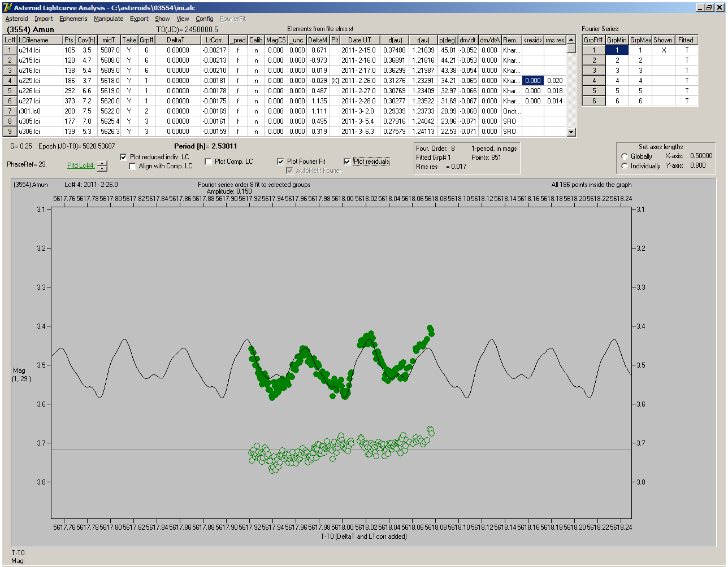This screenshot has height=567, width=728.
Task: Select row 4 header for u225.lci
Action: 10,81
